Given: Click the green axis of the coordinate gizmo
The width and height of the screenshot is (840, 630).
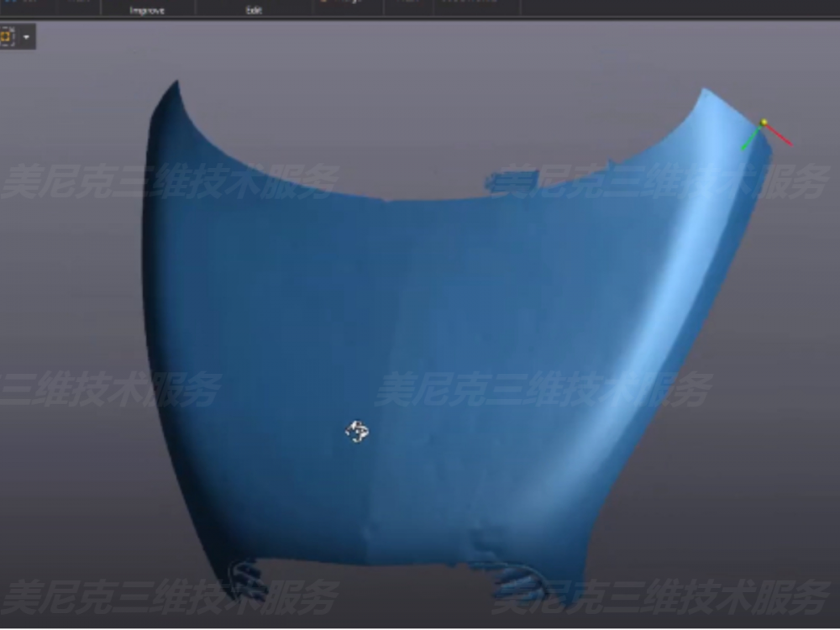Looking at the screenshot, I should (x=750, y=141).
